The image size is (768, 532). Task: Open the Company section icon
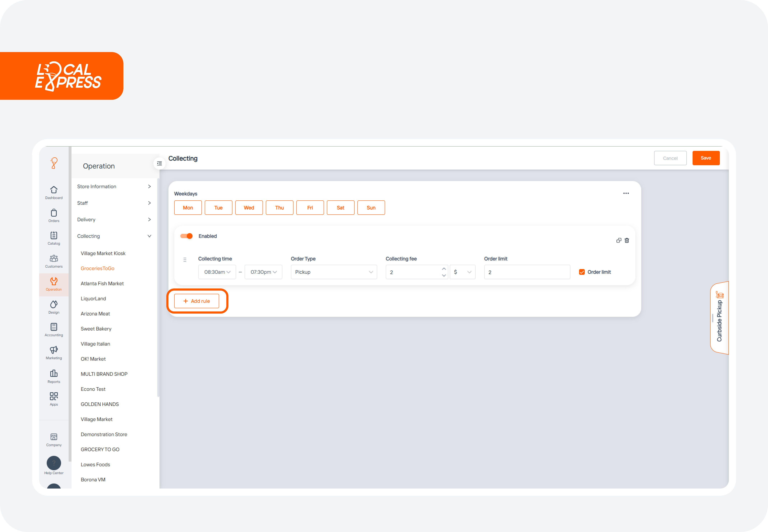[54, 437]
